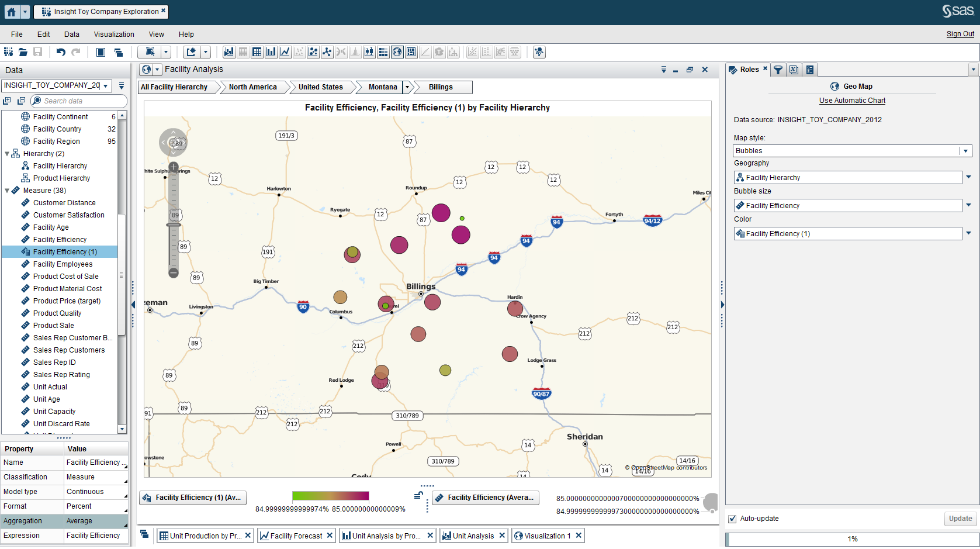Open the bubble plot visualization icon
This screenshot has width=980, height=549.
click(x=313, y=52)
